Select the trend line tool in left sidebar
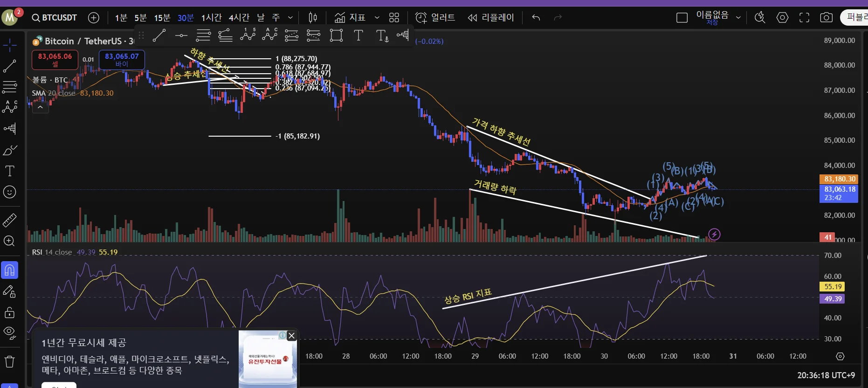Image resolution: width=868 pixels, height=388 pixels. pyautogui.click(x=10, y=66)
